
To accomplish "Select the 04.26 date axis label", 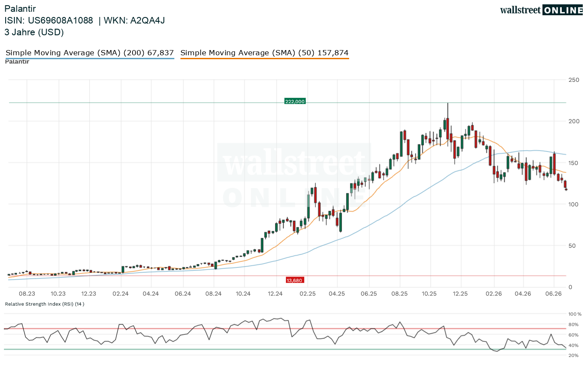I will click(x=523, y=294).
